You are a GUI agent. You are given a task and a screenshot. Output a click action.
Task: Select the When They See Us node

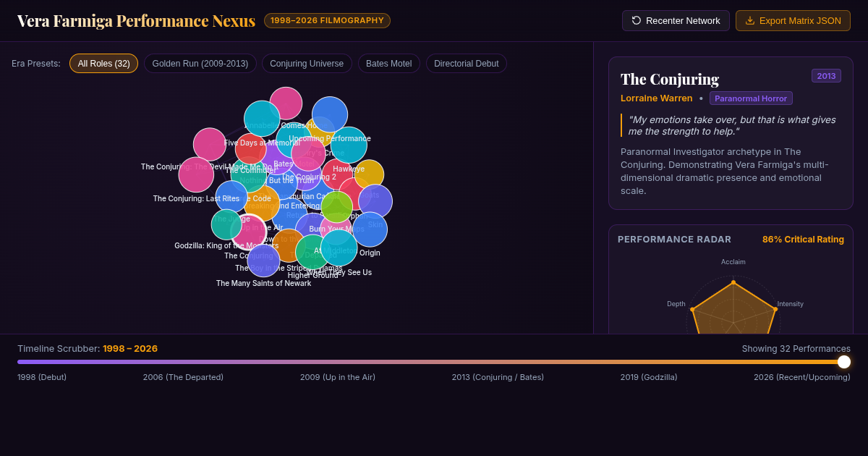[339, 248]
